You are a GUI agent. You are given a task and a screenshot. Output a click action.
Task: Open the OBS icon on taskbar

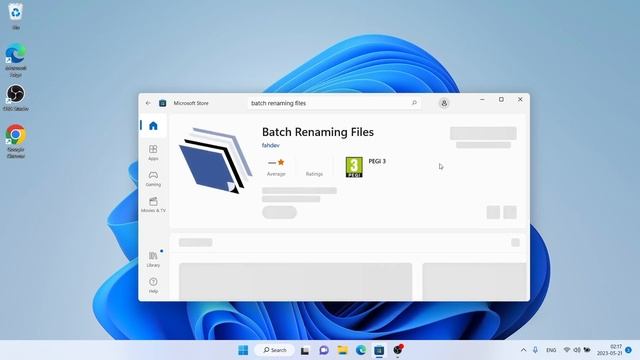398,350
